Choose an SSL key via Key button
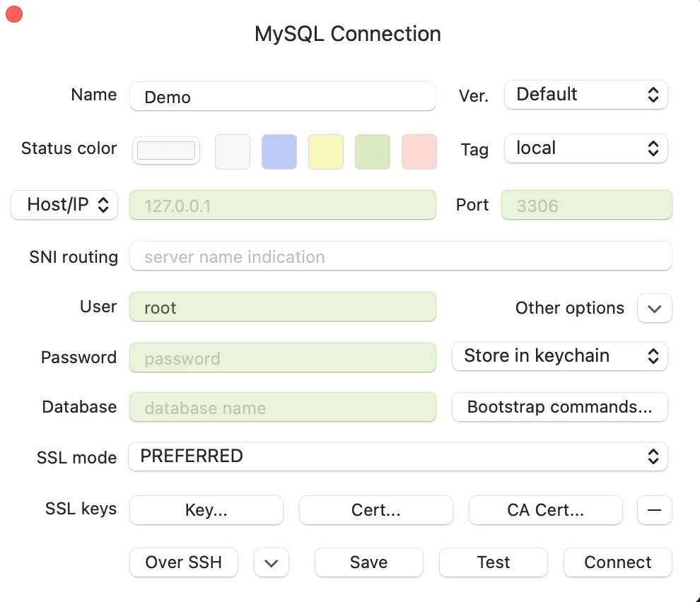Viewport: 700px width, 602px height. pos(206,510)
